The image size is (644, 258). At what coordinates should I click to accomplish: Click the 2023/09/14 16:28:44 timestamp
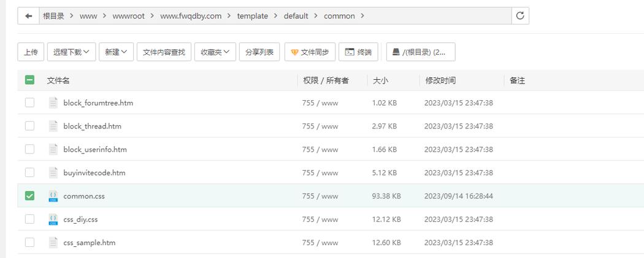pos(458,196)
